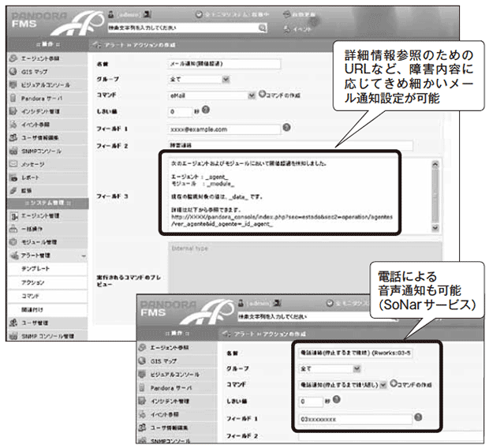
Task: Click the Pandora FMS logo in back window
Action: 56,22
